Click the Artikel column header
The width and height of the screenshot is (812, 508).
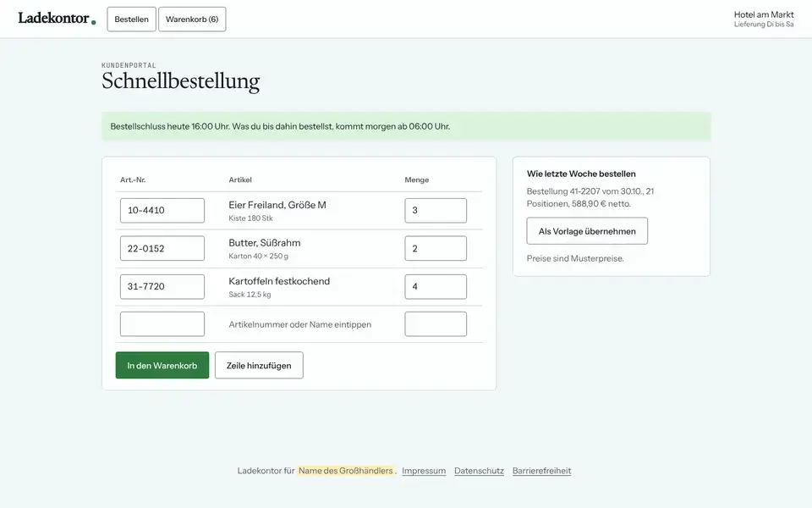click(240, 179)
